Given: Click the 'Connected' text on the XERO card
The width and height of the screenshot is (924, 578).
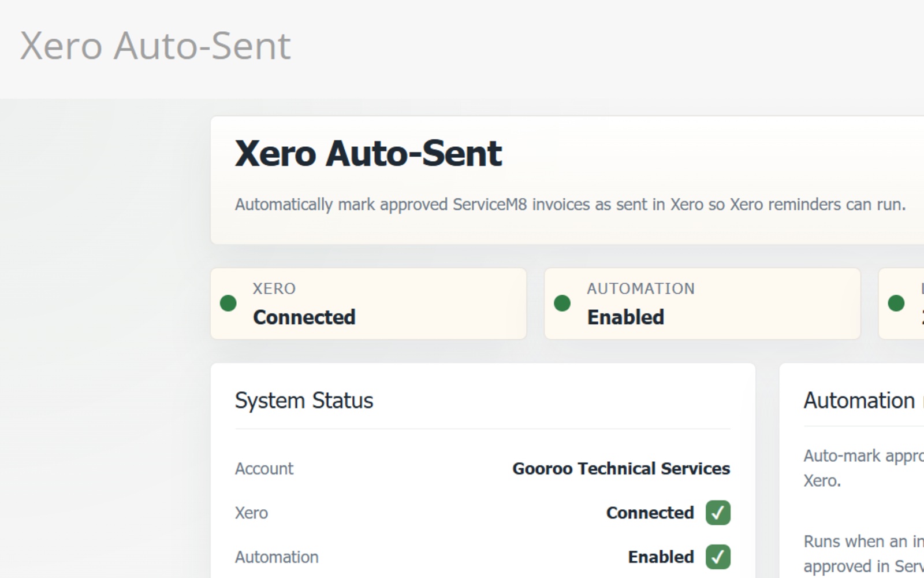Looking at the screenshot, I should coord(304,317).
